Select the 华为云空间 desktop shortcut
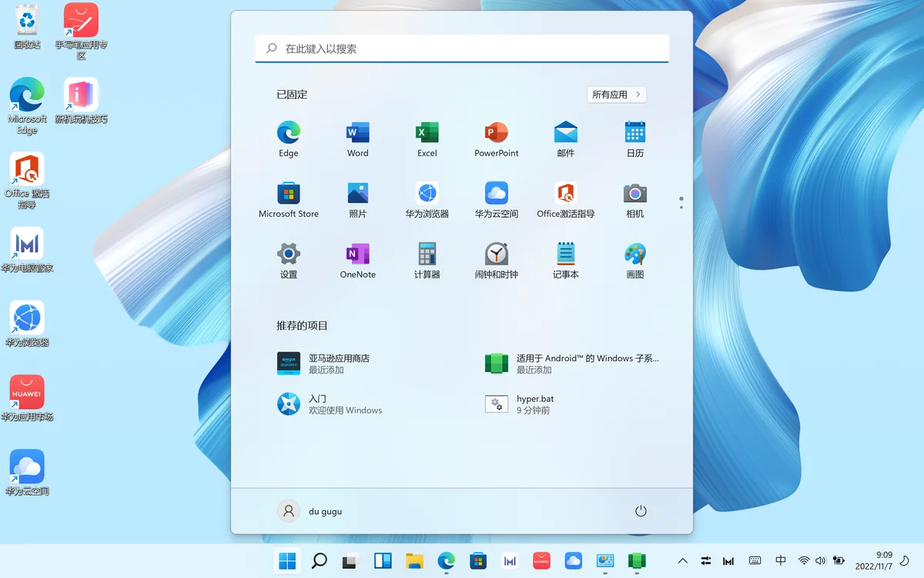The width and height of the screenshot is (924, 578). coord(27,472)
